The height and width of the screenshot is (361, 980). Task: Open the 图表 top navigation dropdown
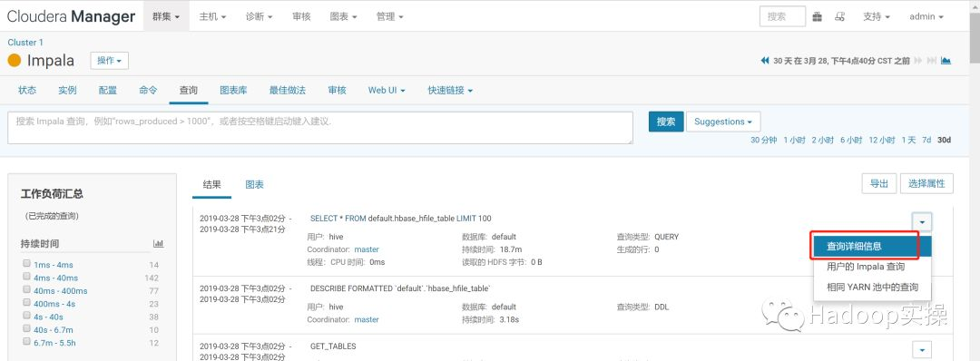pyautogui.click(x=343, y=17)
